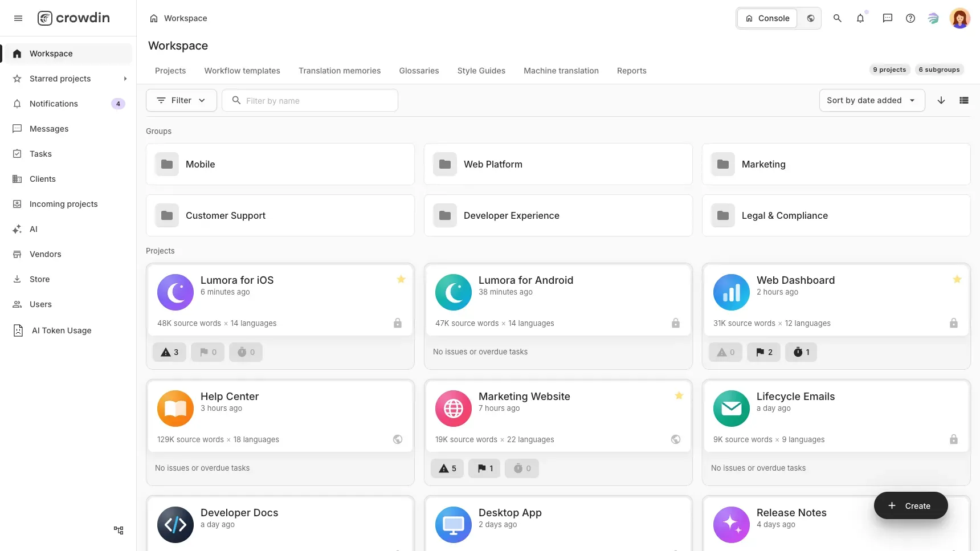The image size is (980, 551).
Task: Click Lumora for iOS warnings badge 3
Action: [170, 352]
